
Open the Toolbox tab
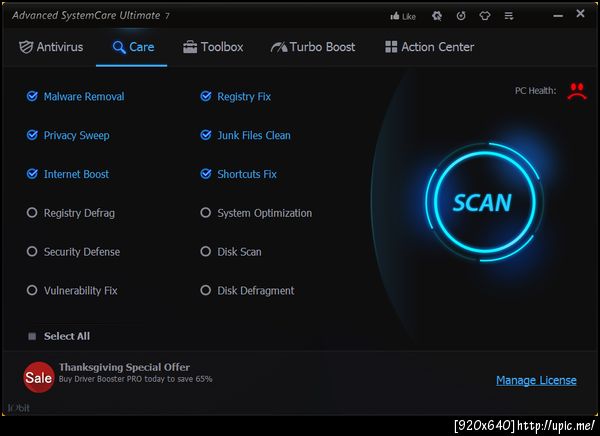213,47
